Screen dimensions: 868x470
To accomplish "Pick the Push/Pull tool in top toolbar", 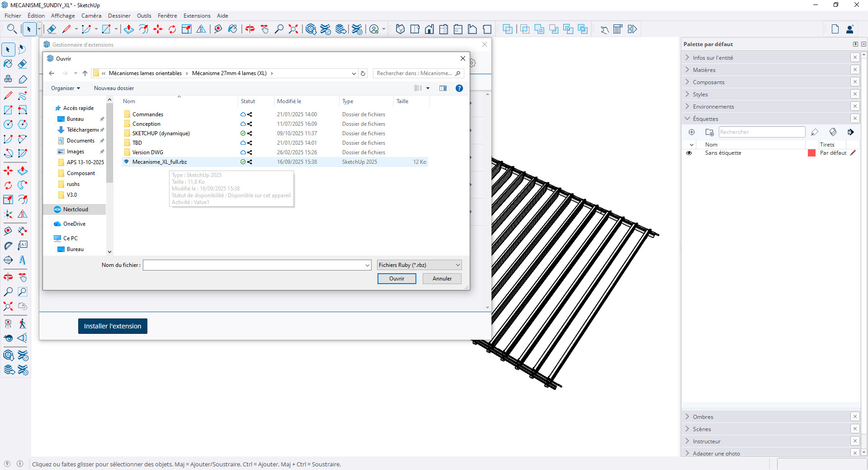I will 129,29.
